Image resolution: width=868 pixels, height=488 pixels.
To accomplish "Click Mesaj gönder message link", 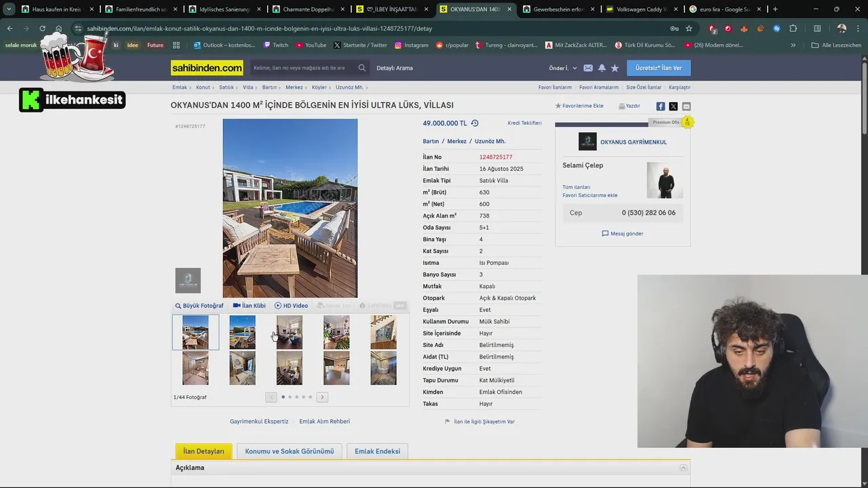I will [x=623, y=234].
